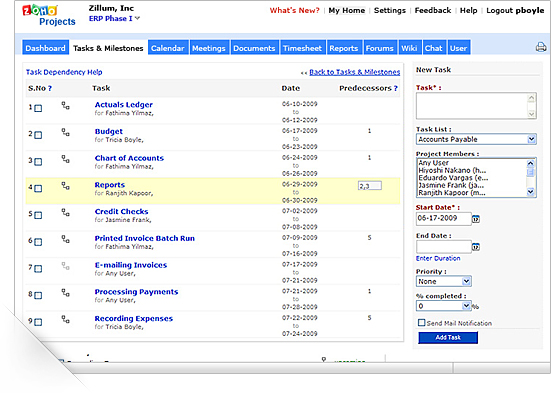Open the Chat tab
Image resolution: width=551 pixels, height=393 pixels.
[x=434, y=48]
